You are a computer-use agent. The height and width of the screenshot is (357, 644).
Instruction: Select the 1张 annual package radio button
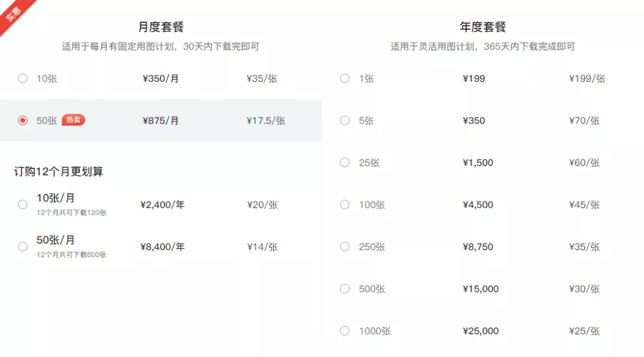point(345,78)
